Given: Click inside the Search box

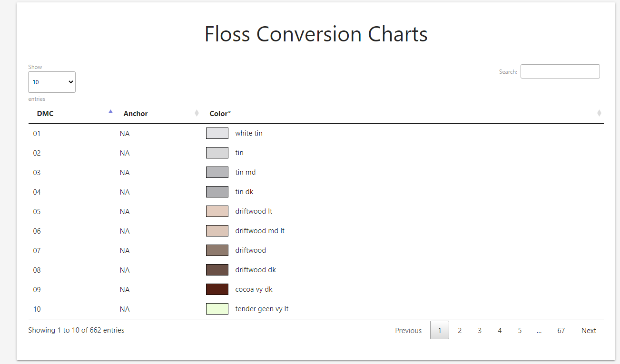Looking at the screenshot, I should coord(560,71).
